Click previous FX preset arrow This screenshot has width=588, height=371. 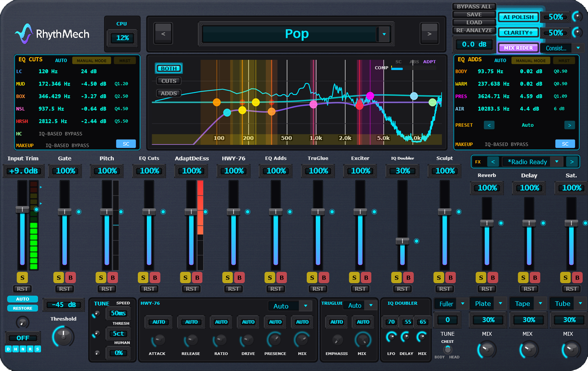coord(493,162)
